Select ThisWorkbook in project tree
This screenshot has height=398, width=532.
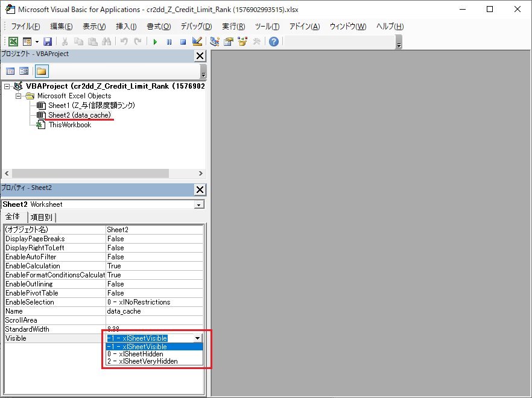[x=70, y=125]
